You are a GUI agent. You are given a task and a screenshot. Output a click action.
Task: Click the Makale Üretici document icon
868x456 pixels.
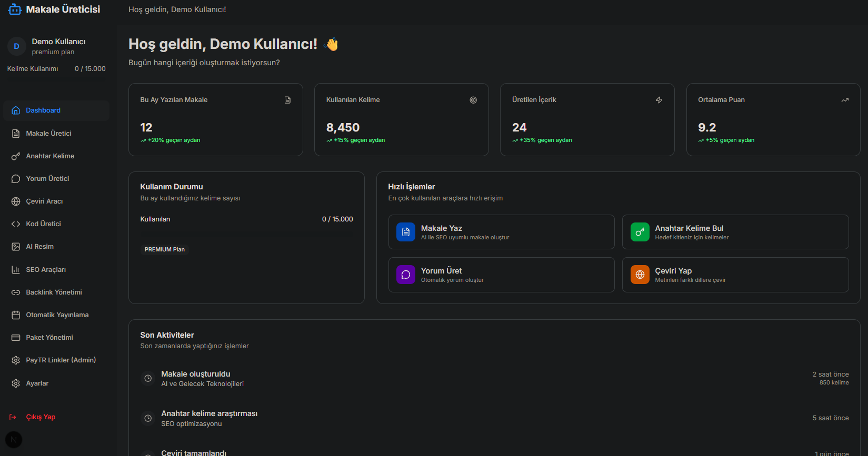16,134
